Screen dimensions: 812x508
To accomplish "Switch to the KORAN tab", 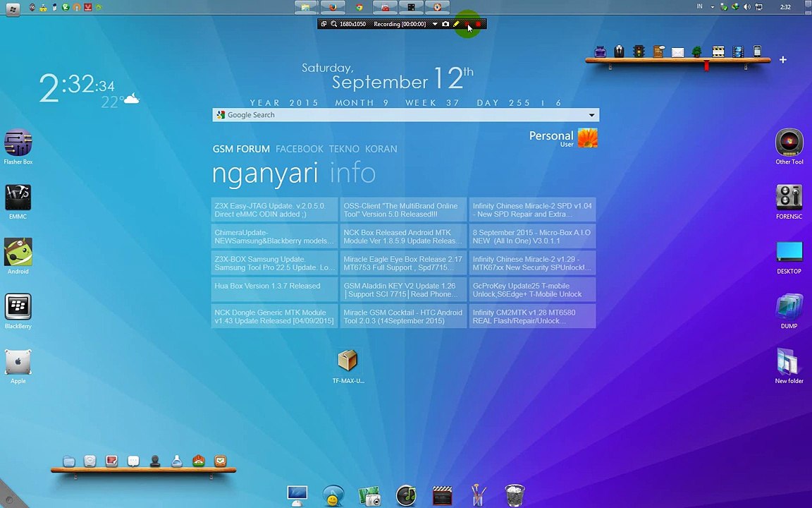I will [381, 149].
